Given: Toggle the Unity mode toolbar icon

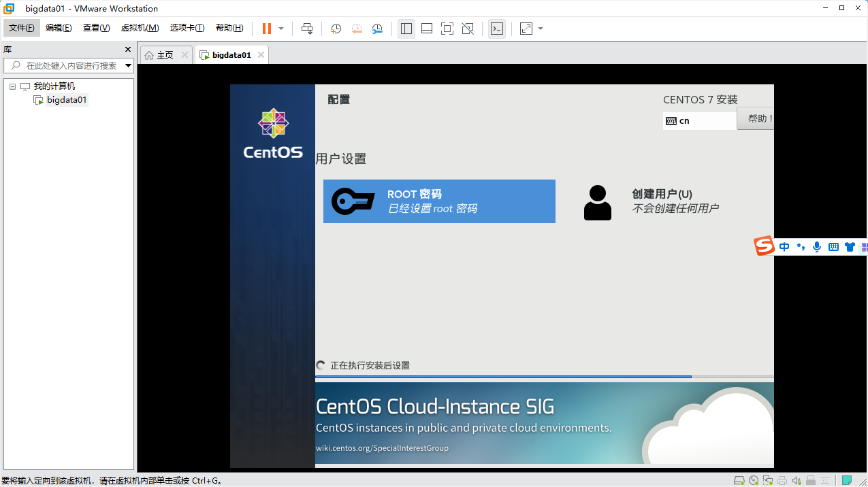Looking at the screenshot, I should tap(468, 29).
